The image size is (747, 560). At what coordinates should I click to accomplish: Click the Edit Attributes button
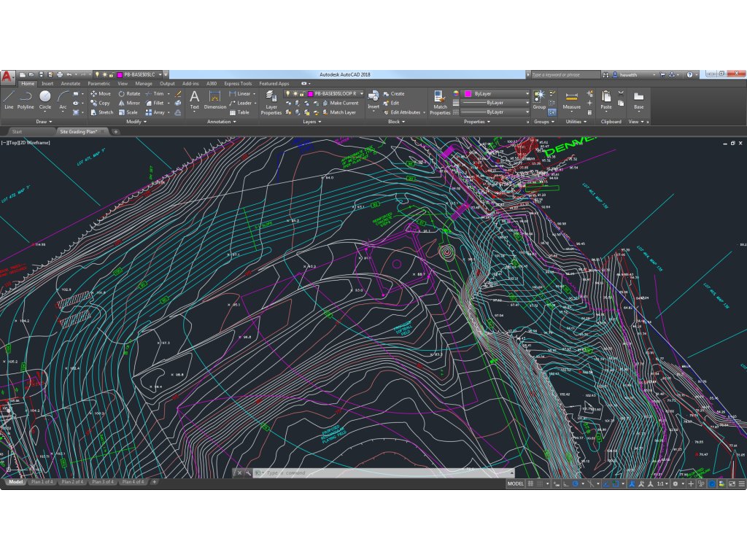coord(405,112)
